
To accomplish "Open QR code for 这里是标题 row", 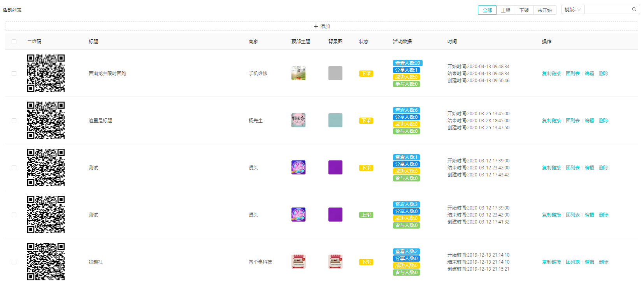I will (x=46, y=120).
